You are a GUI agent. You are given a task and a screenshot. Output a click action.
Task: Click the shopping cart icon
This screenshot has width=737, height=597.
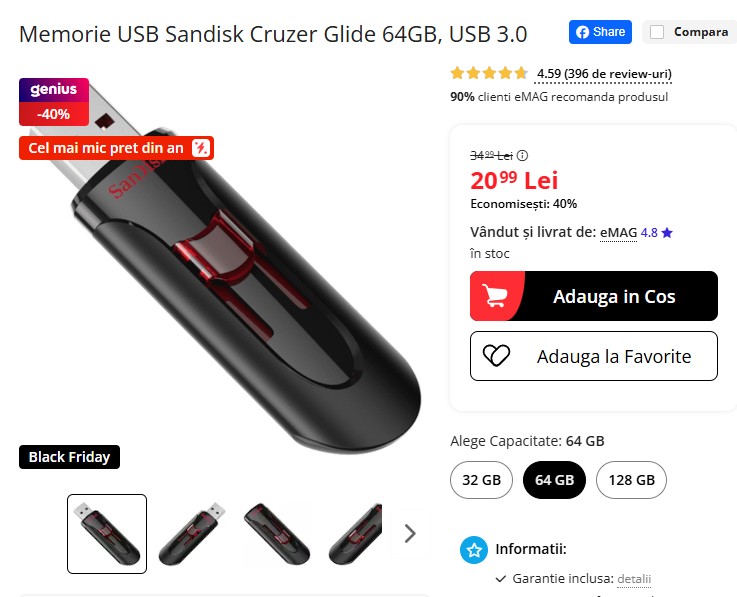495,296
